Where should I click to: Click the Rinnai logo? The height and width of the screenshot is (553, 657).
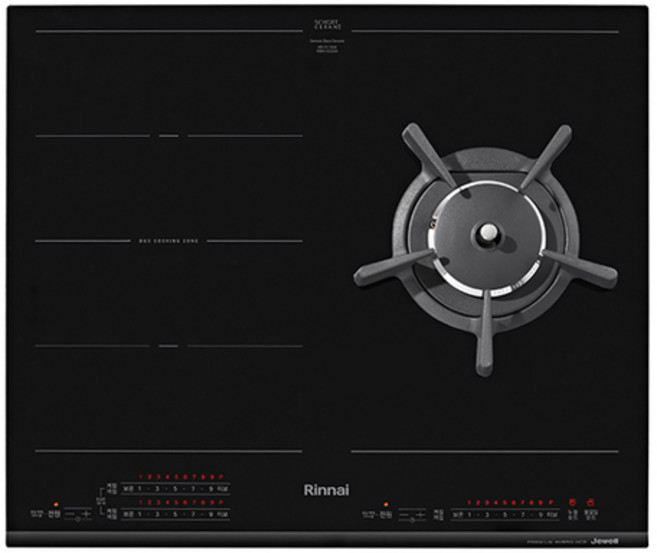pos(326,489)
